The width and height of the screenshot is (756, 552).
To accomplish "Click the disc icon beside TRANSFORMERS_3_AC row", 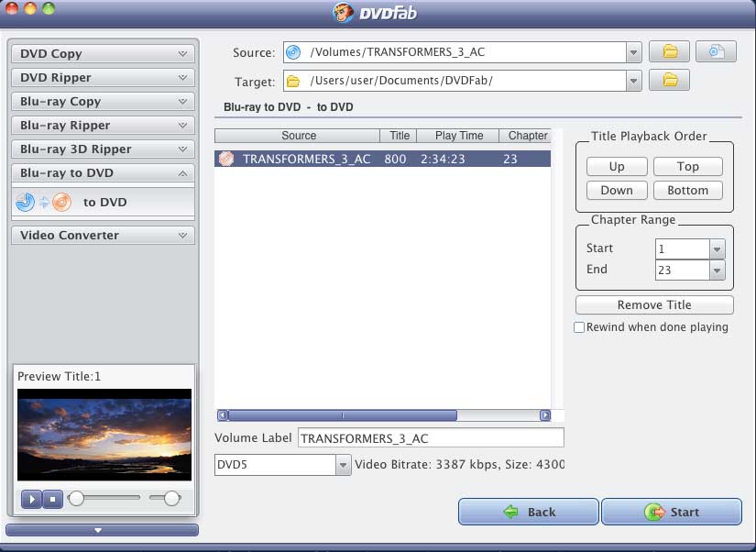I will [x=226, y=159].
